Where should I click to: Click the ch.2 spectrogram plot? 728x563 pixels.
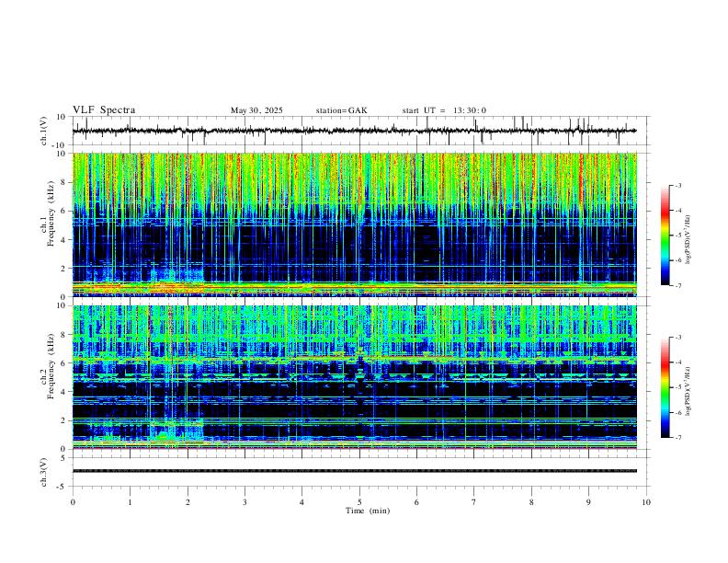354,377
